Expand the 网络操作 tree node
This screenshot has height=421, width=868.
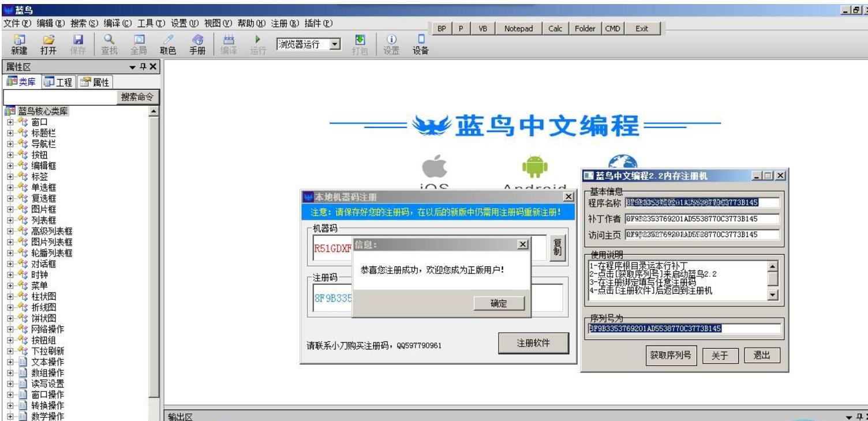(x=9, y=329)
